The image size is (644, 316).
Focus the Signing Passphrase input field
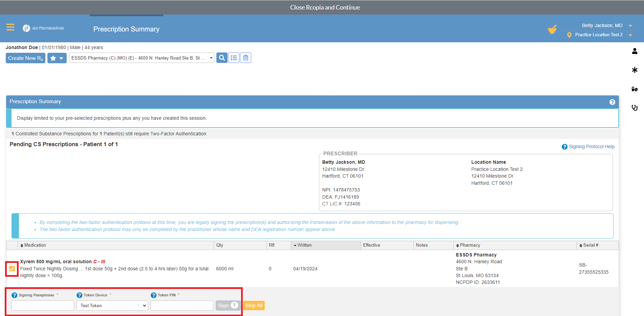pyautogui.click(x=43, y=306)
